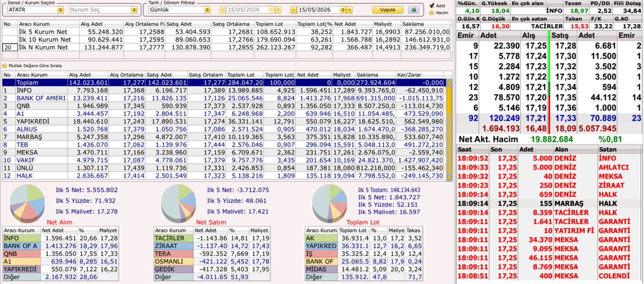Select the MARBAŞ row in brokerage table
This screenshot has width=644, height=284.
click(223, 136)
